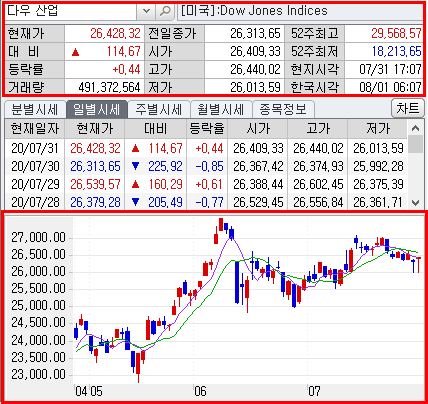Select the 20/07/30 row
Screen dimensions: 428x404
tap(206, 166)
